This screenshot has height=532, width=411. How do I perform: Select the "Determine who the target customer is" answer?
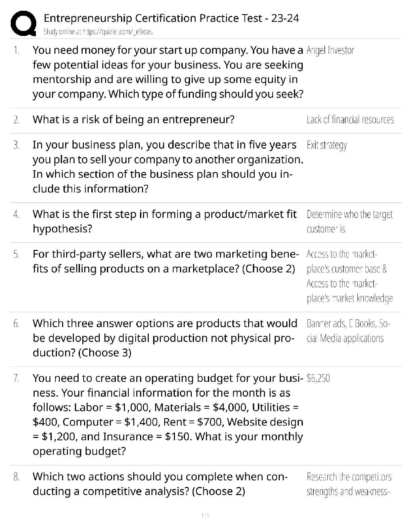(350, 222)
